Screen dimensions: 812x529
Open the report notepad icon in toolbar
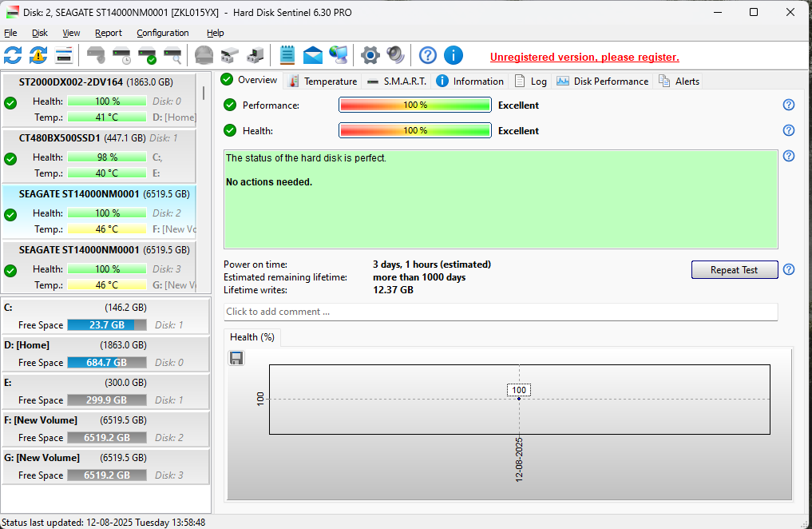coord(287,55)
